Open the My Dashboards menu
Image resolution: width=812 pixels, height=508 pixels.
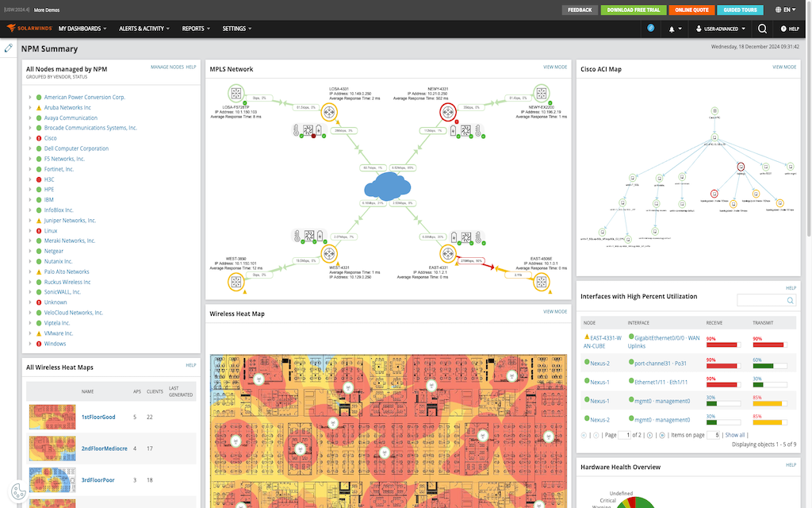(82, 29)
